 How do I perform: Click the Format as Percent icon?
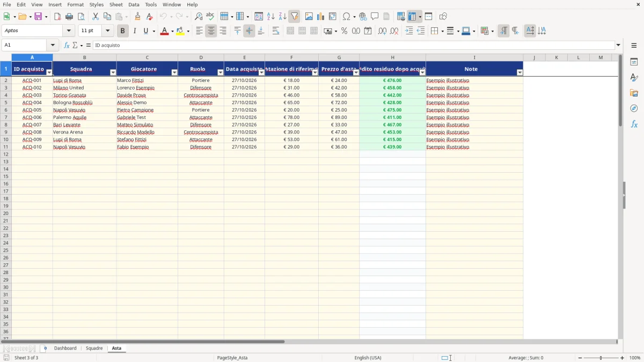(x=344, y=31)
